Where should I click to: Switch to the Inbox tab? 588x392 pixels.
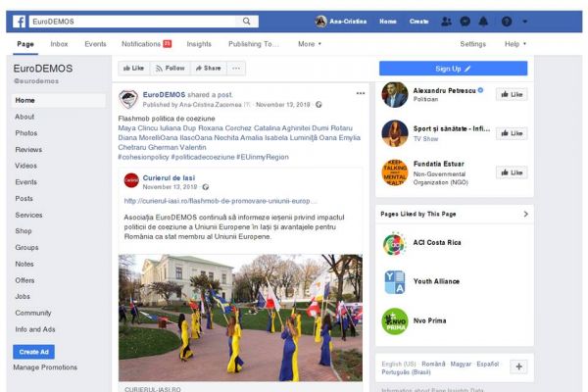pyautogui.click(x=59, y=44)
